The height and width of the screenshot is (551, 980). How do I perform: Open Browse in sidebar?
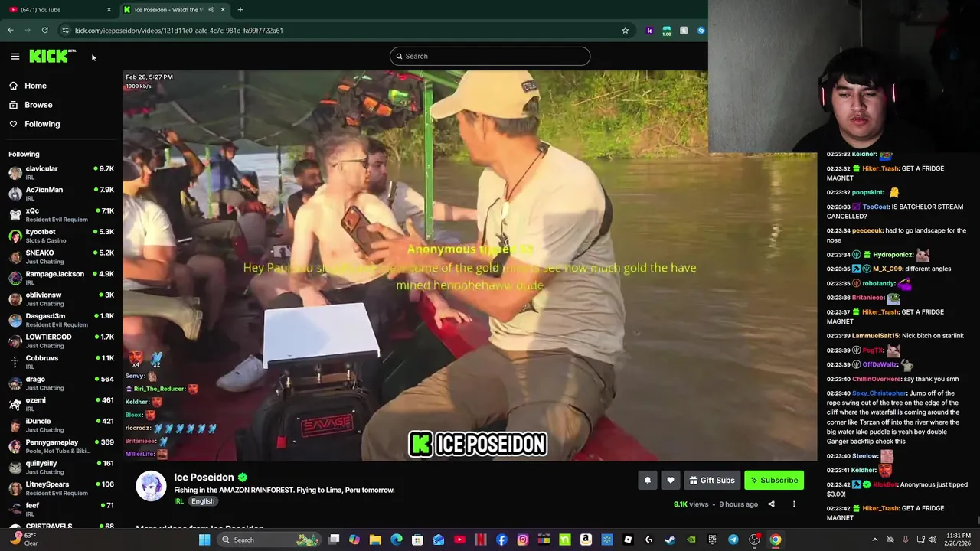(31, 105)
